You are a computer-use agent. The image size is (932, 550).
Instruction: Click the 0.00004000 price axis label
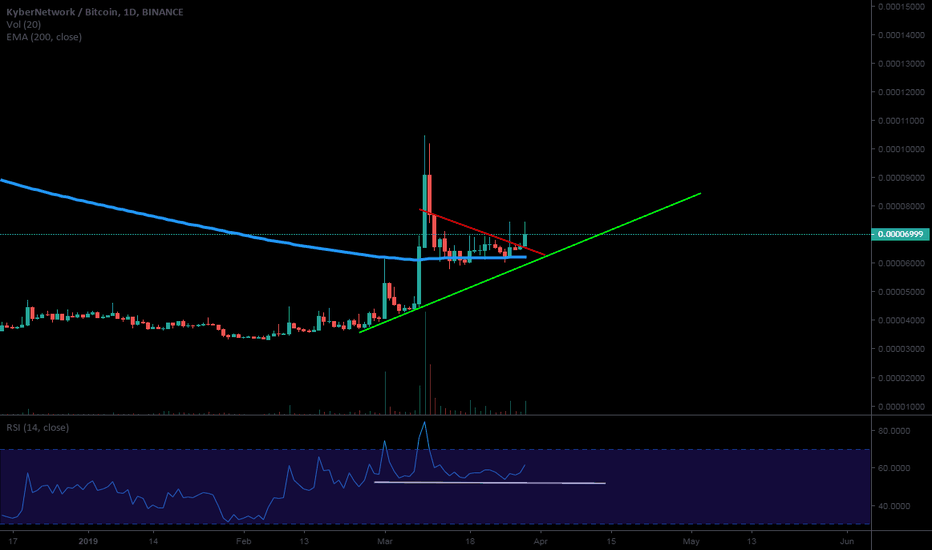click(902, 320)
